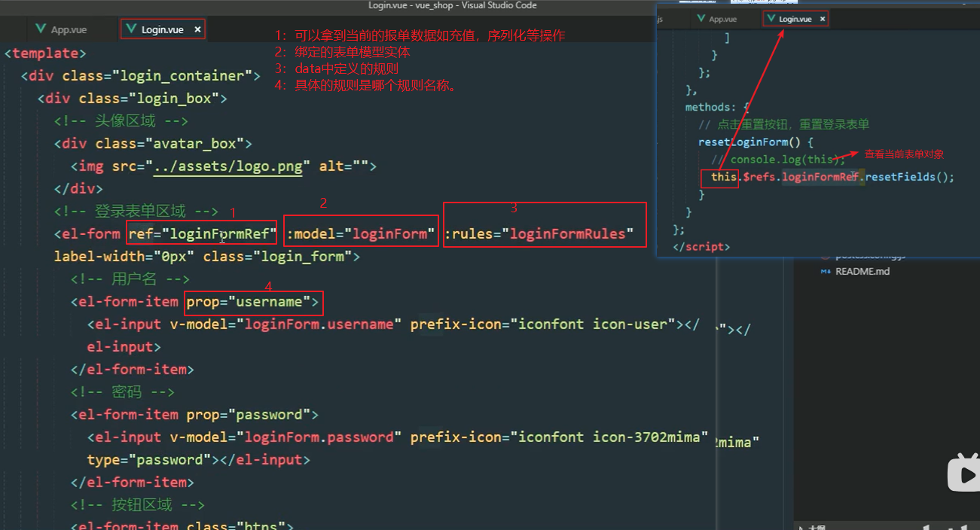The image size is (980, 530).
Task: Follow the ../assets/logo.png path link
Action: tap(227, 166)
